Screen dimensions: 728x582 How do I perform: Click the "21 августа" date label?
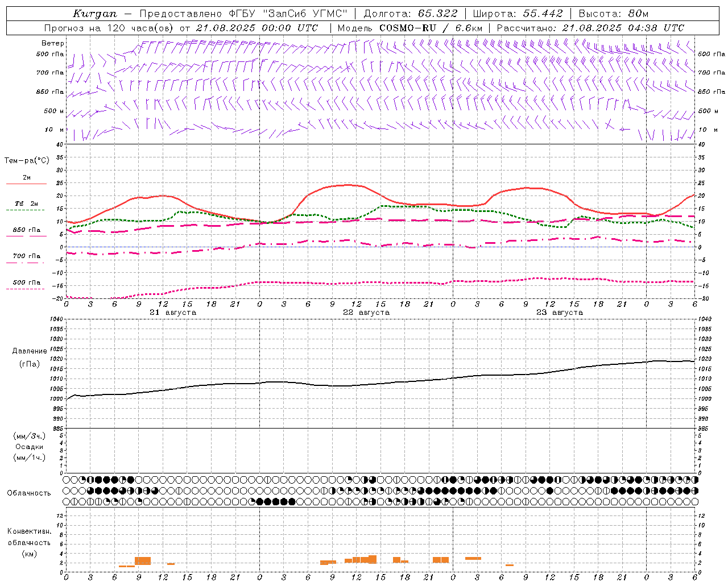173,313
